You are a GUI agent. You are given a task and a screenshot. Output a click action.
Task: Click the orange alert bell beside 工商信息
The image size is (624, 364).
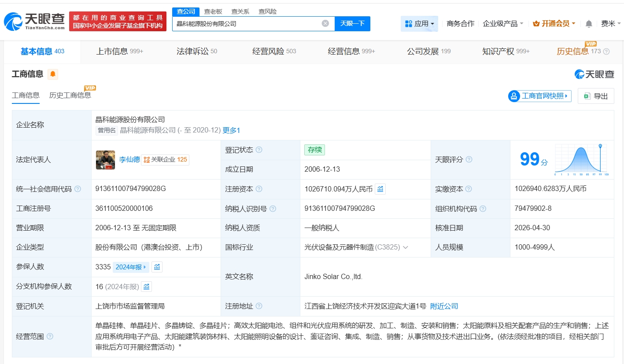point(53,74)
